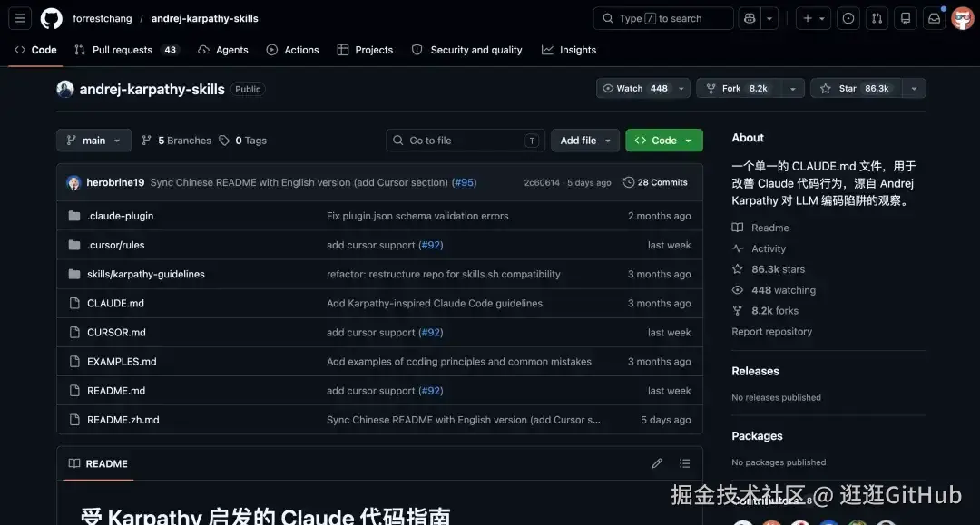The image size is (980, 525).
Task: Open herobrine19 author link
Action: (x=115, y=182)
